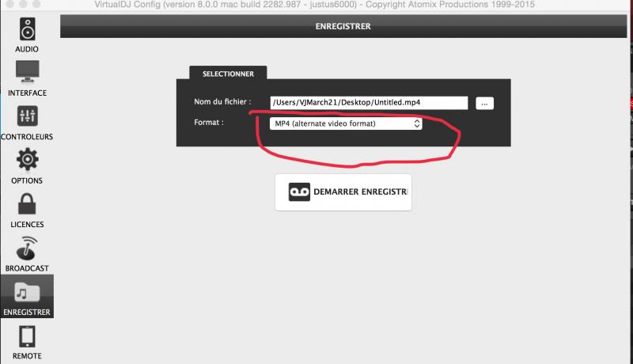Click the tape icon on Demarrer Enregistrement

tap(299, 191)
